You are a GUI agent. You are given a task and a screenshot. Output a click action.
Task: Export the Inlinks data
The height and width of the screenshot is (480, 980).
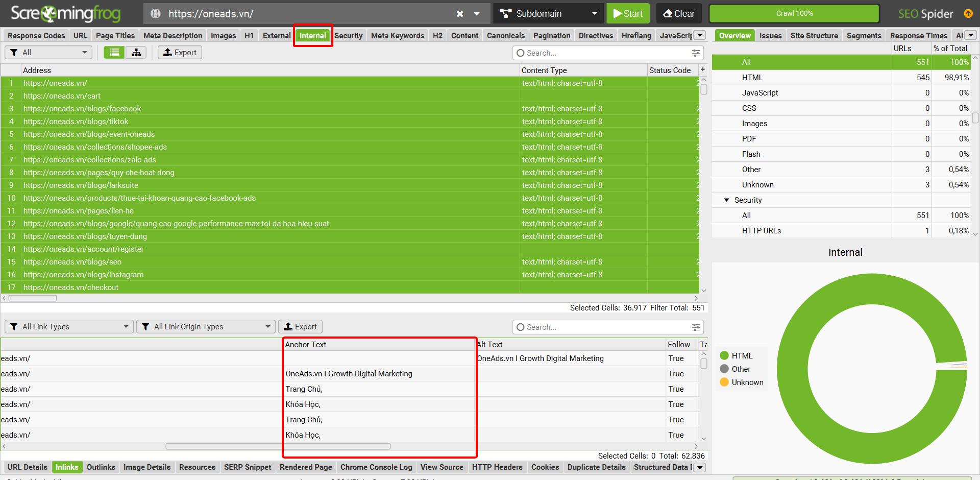[x=301, y=327]
